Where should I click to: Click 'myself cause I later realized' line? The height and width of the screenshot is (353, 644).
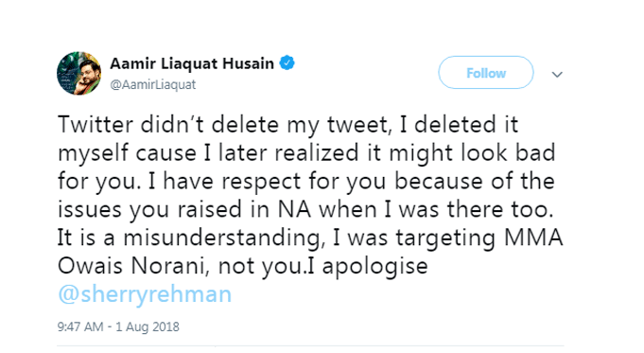[x=209, y=153]
